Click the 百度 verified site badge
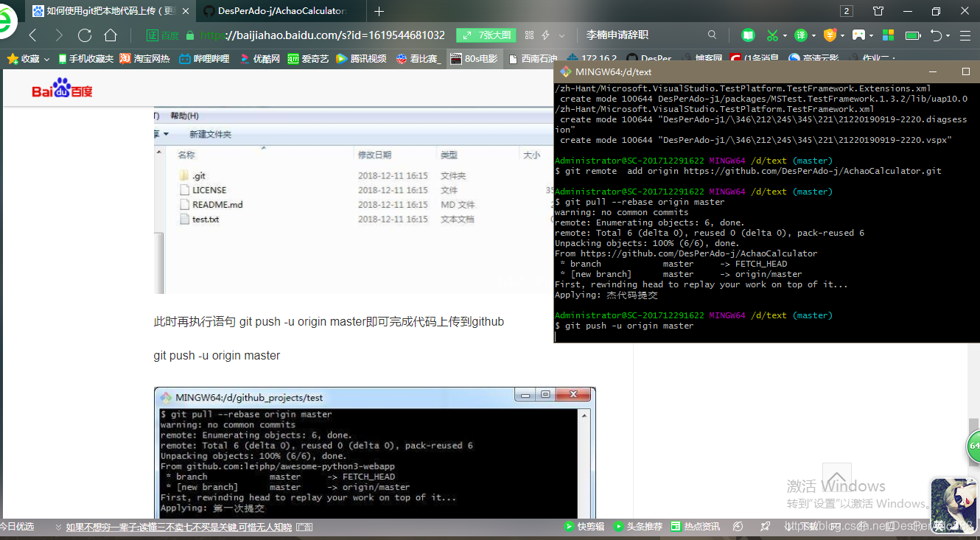The image size is (980, 540). (x=163, y=35)
